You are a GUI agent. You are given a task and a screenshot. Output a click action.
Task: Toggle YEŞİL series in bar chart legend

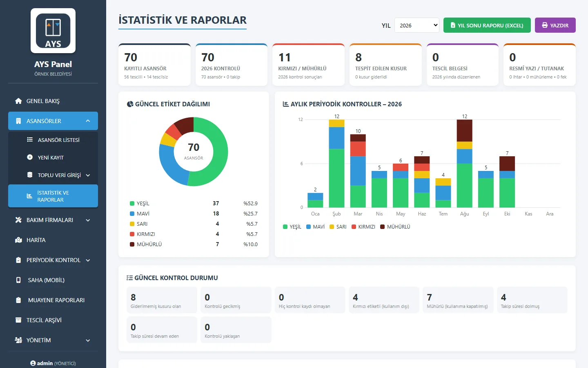(292, 227)
